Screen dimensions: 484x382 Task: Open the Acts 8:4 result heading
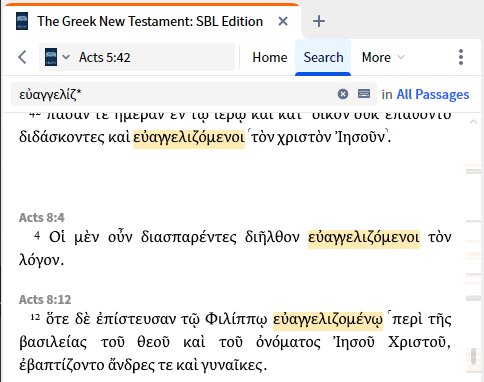pos(42,218)
